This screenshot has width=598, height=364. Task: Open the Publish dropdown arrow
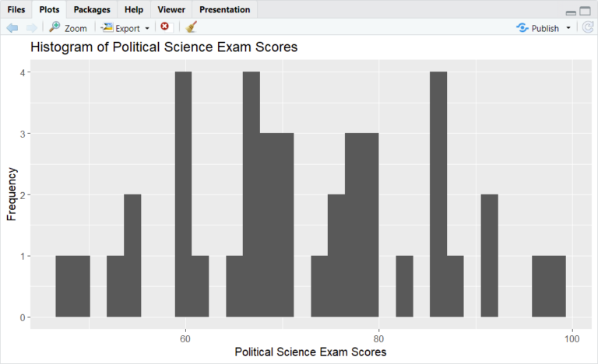[x=568, y=28]
